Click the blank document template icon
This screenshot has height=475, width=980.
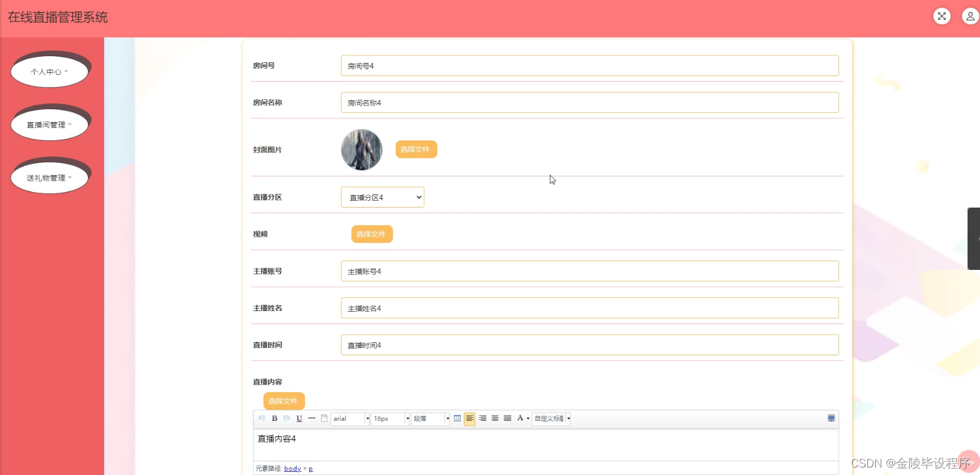point(324,418)
